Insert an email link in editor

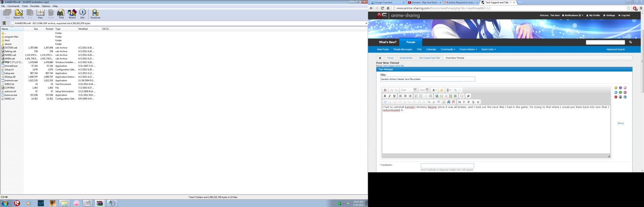pyautogui.click(x=441, y=96)
